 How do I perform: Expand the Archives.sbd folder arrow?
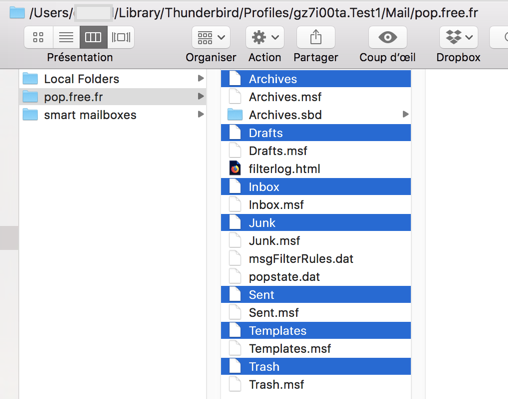[x=405, y=114]
